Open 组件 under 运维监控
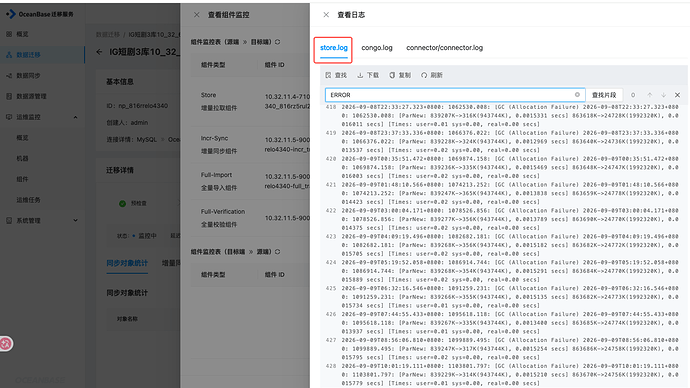Screen dimensions: 690x388 tap(22, 179)
